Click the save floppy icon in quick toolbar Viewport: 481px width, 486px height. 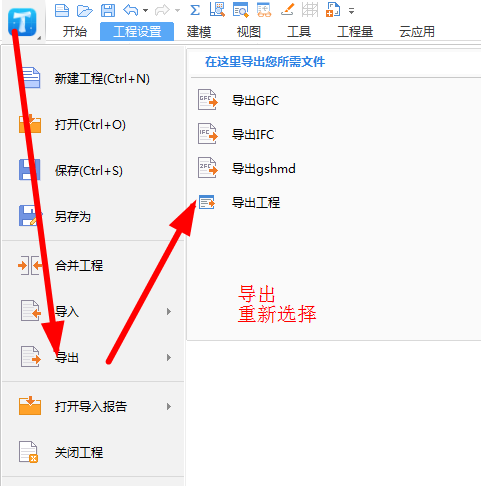108,11
